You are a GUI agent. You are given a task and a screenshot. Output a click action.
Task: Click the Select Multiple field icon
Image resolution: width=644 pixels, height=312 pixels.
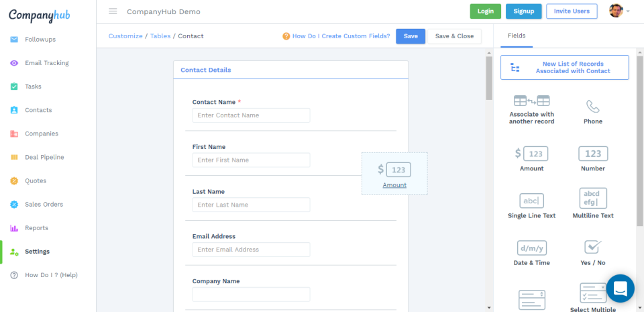coord(593,293)
